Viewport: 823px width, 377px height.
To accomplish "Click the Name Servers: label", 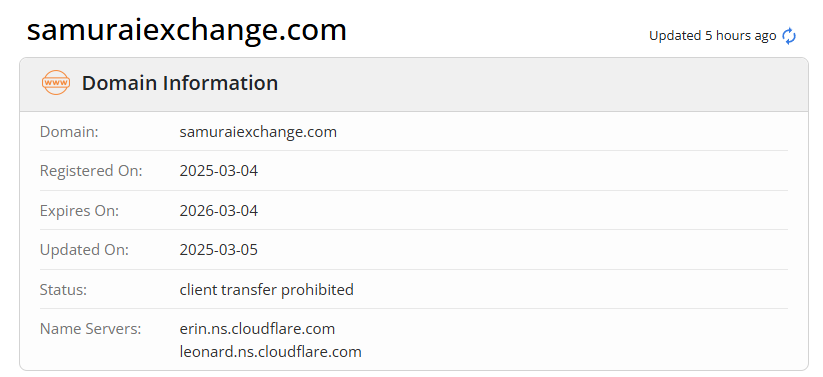I will coord(91,329).
